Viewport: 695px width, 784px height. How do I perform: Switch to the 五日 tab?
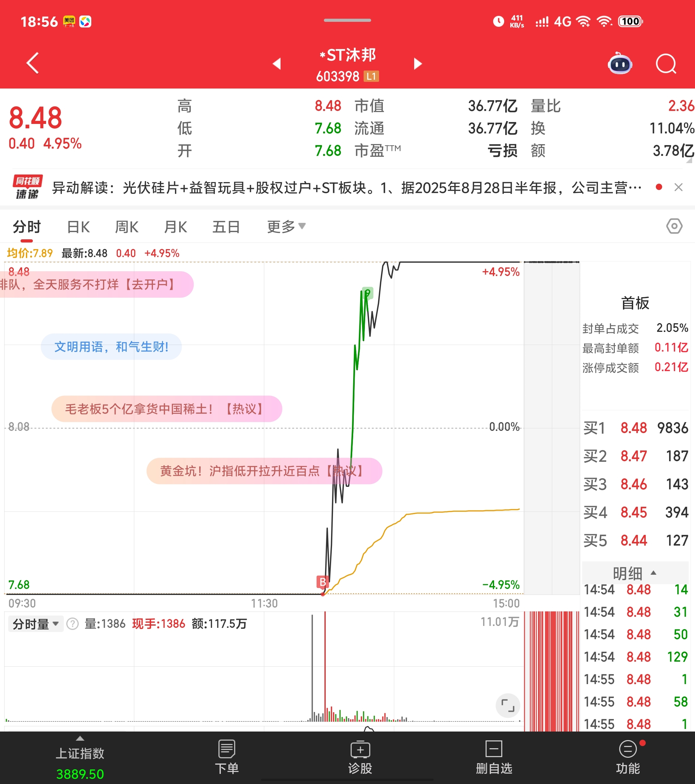coord(226,227)
